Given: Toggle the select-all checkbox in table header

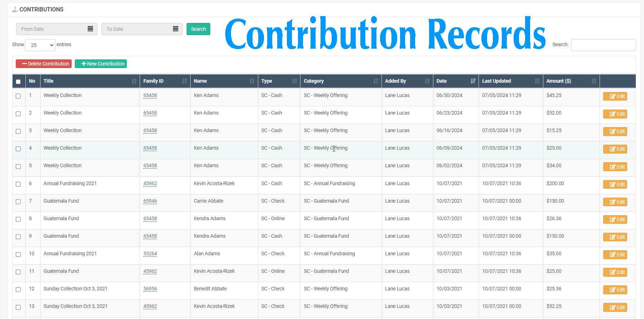Looking at the screenshot, I should click(18, 82).
